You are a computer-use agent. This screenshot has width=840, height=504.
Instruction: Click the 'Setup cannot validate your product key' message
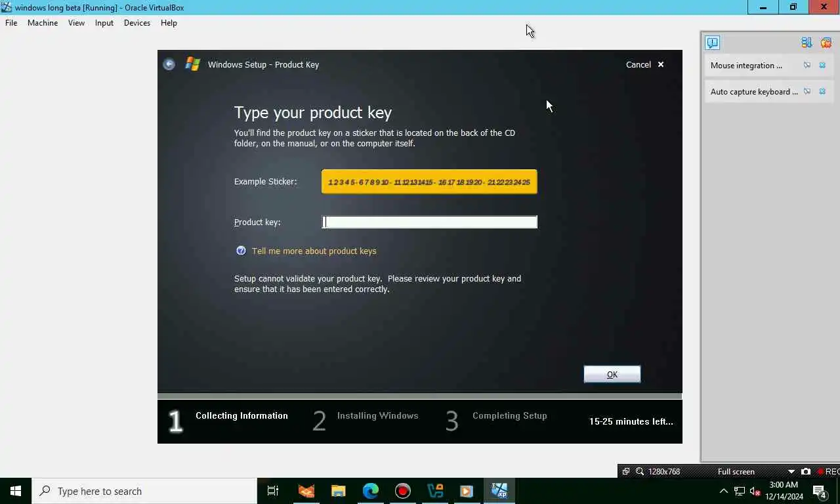point(378,283)
